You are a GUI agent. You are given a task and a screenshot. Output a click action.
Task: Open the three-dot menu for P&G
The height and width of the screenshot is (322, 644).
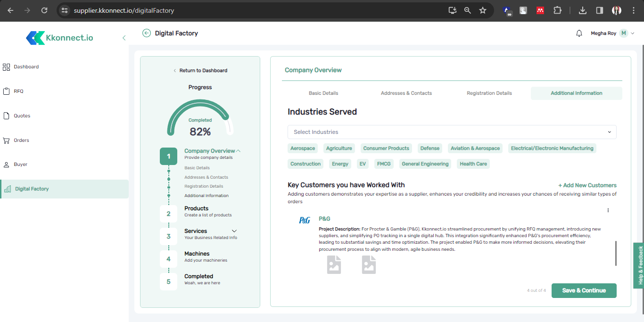pos(608,210)
